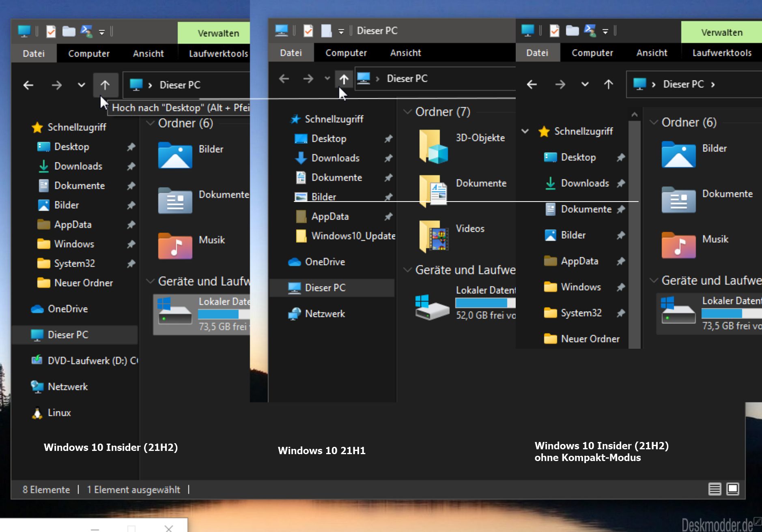762x532 pixels.
Task: Click Properties checkmark icon in left window toolbar
Action: [51, 31]
